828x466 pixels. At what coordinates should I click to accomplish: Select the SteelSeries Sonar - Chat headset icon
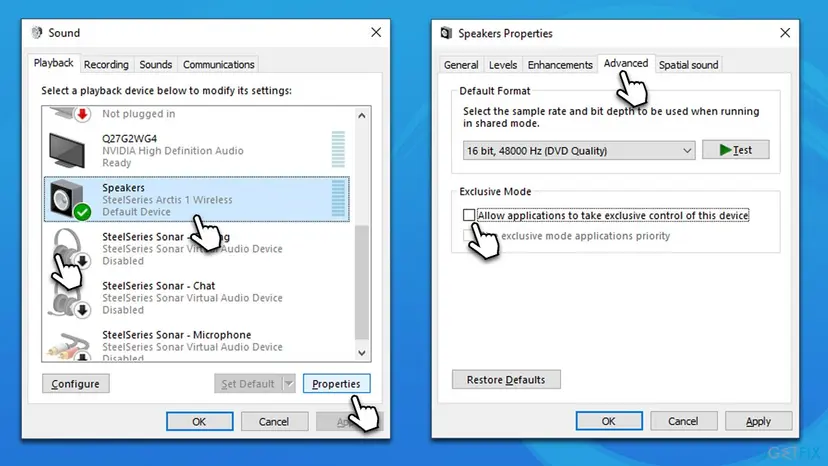click(x=69, y=299)
